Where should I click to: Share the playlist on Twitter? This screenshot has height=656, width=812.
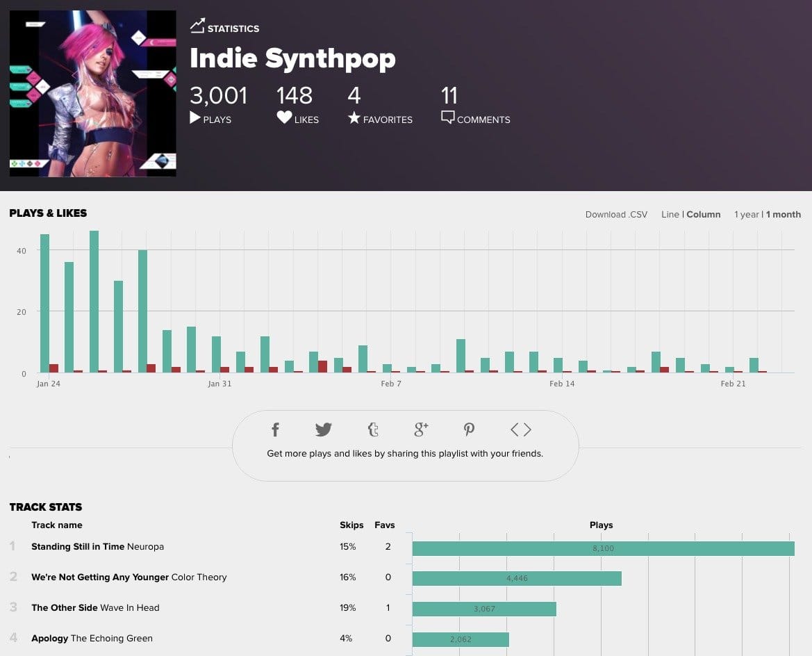[324, 429]
